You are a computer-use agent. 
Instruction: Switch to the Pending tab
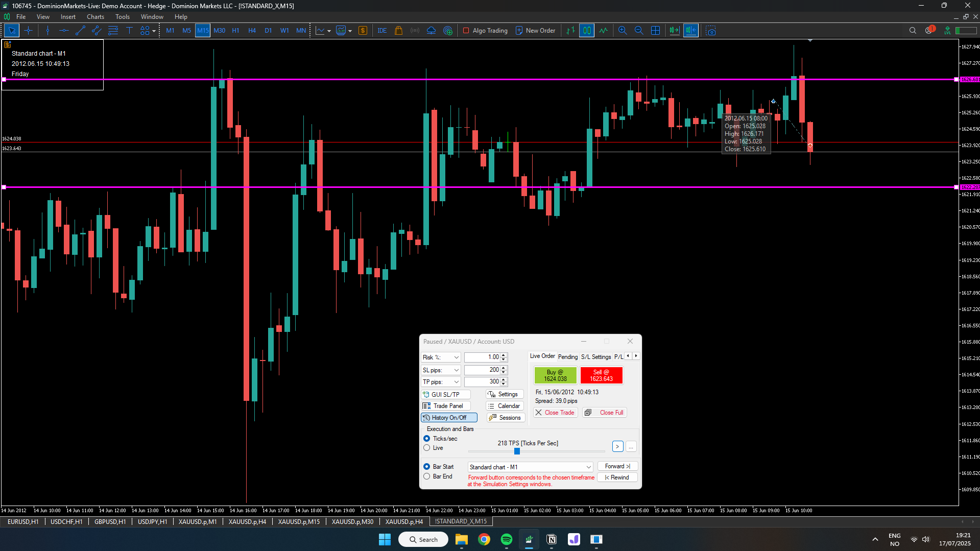point(568,357)
